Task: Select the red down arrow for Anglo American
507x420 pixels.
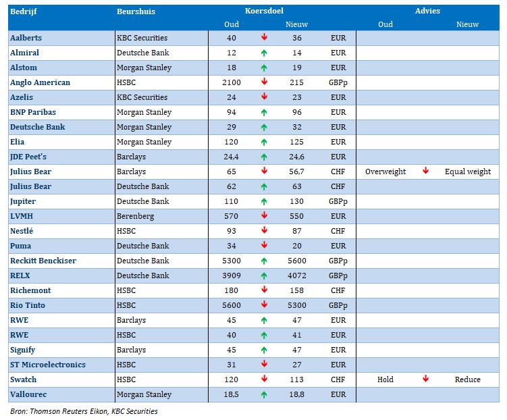Action: tap(264, 82)
